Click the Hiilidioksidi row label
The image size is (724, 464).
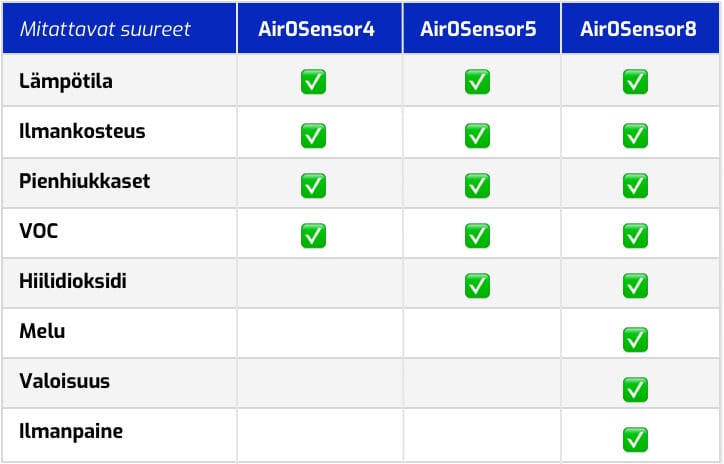tap(73, 281)
